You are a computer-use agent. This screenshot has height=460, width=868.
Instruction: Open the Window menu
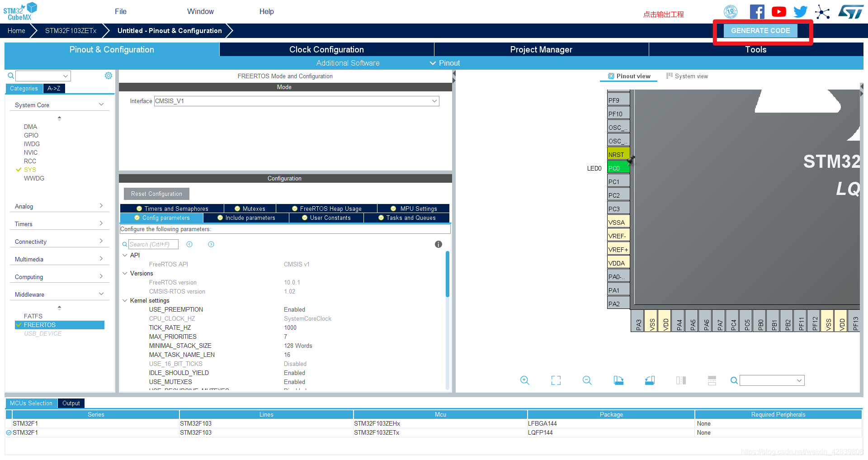coord(200,12)
